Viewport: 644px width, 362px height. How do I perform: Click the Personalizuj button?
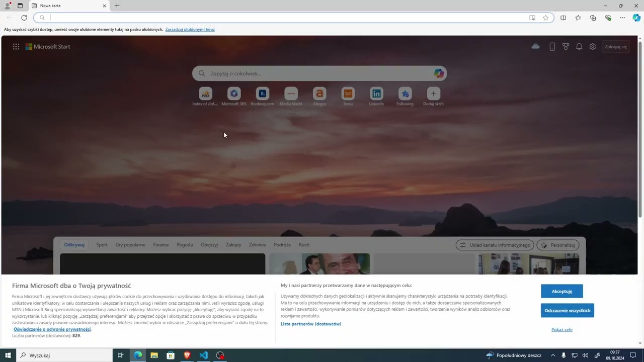click(558, 245)
